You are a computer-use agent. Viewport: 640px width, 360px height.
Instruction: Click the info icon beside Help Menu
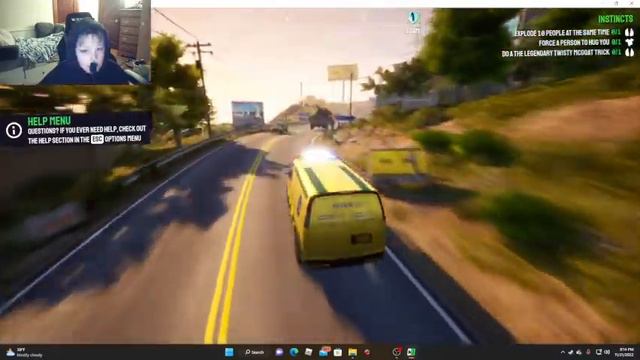14,130
